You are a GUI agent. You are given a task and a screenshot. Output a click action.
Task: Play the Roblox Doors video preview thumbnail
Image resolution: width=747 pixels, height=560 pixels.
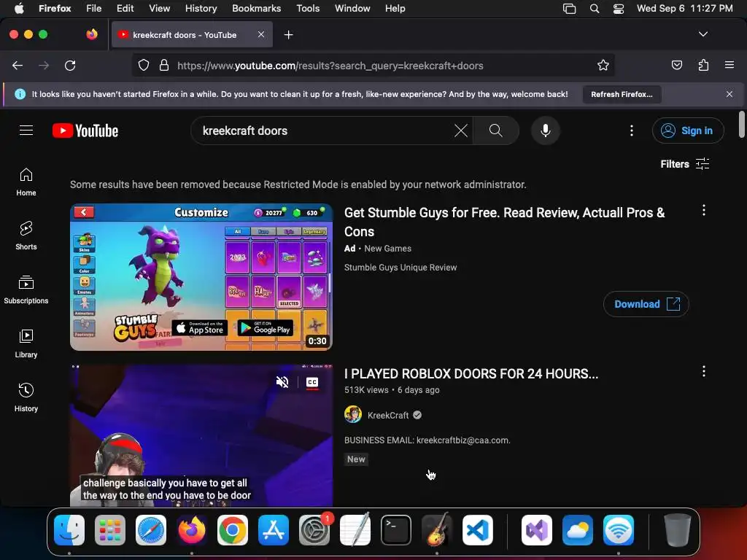tap(201, 436)
